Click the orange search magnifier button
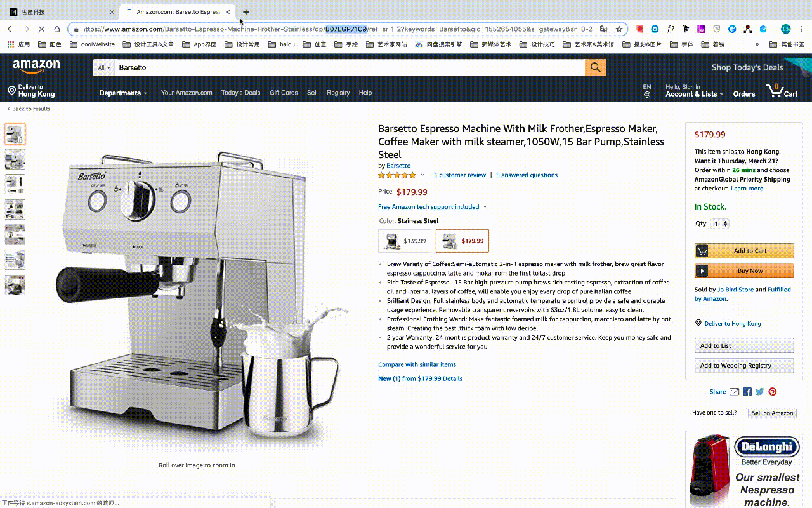The width and height of the screenshot is (812, 508). click(x=595, y=67)
